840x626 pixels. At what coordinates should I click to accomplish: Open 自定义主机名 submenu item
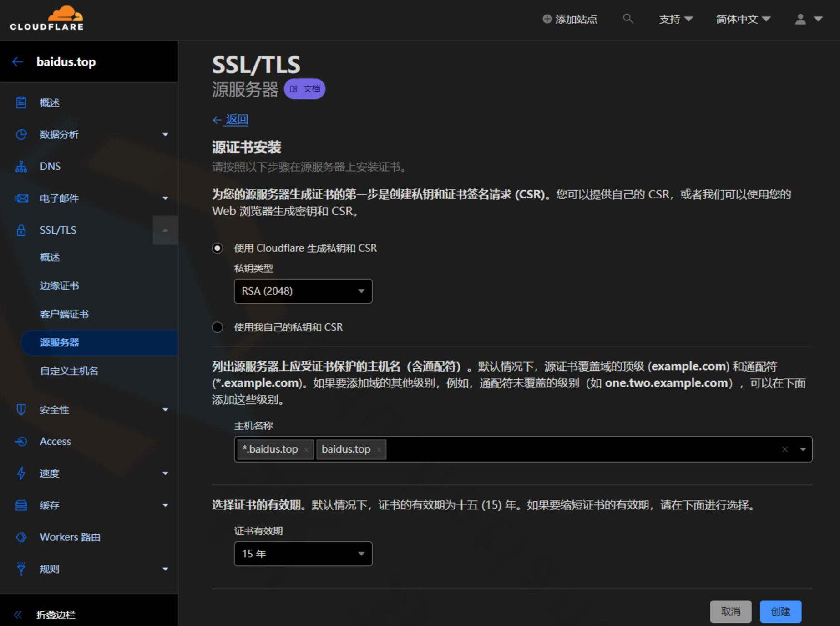coord(69,371)
